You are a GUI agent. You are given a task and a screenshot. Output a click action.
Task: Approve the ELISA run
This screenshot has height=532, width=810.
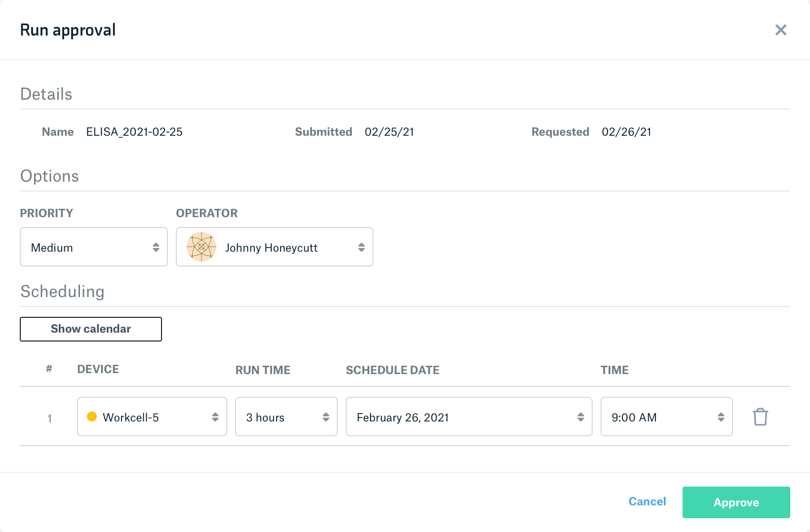tap(736, 502)
